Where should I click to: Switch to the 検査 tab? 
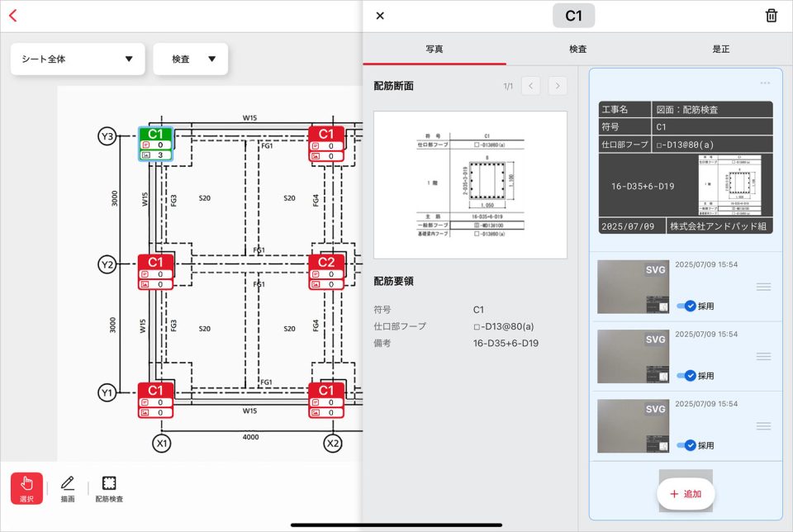[578, 49]
